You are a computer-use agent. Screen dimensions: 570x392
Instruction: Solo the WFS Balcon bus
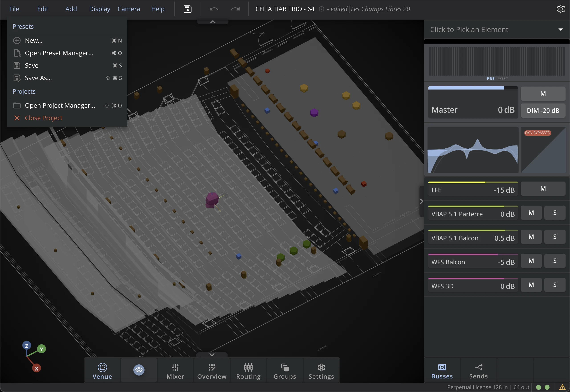555,261
